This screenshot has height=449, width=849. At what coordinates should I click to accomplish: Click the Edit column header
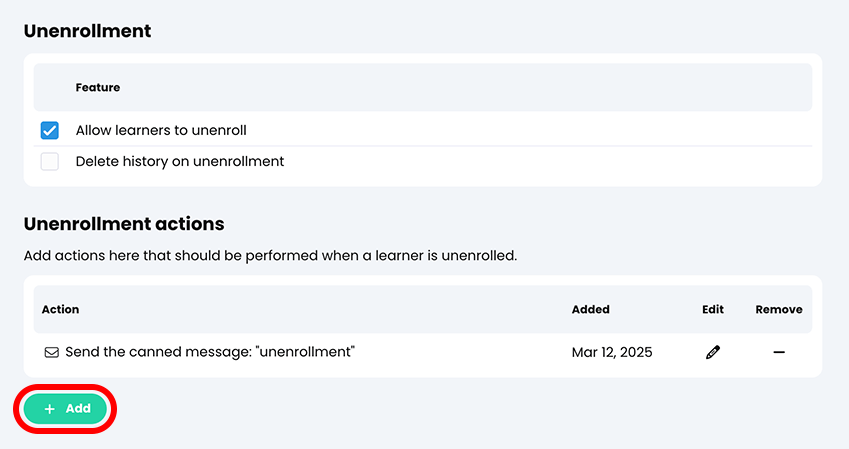point(713,310)
